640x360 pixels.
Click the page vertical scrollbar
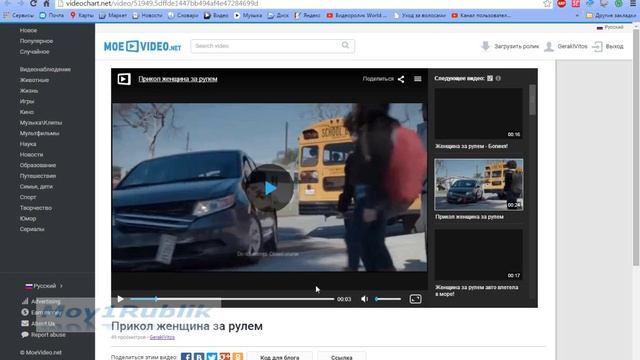point(636,147)
